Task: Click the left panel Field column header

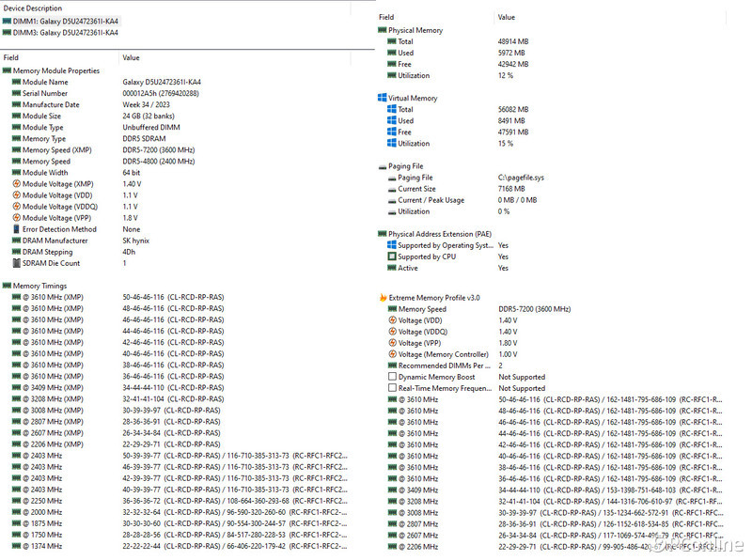Action: point(11,57)
